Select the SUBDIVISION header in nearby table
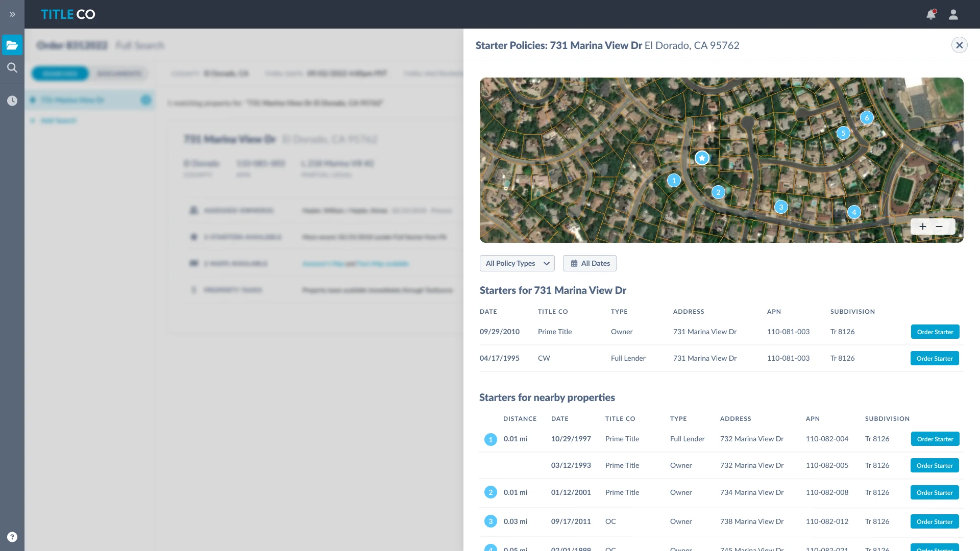The width and height of the screenshot is (980, 551). 887,419
